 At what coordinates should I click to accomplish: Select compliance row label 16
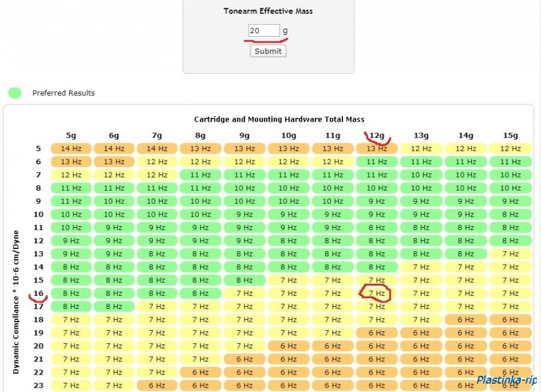coord(39,293)
